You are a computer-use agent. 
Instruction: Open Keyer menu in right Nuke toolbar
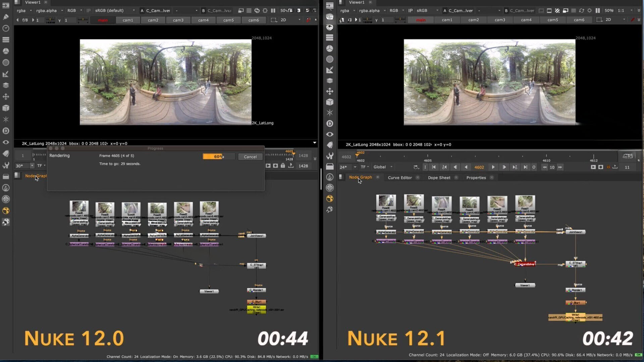[330, 70]
